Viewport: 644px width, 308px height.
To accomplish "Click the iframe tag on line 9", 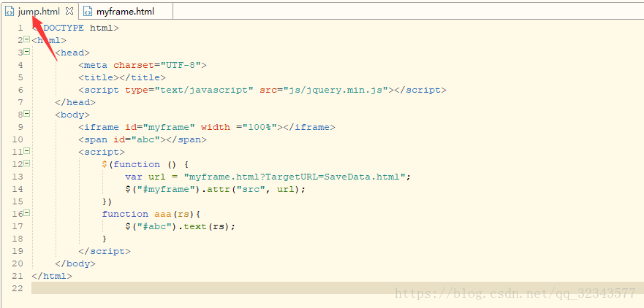I will pos(207,127).
